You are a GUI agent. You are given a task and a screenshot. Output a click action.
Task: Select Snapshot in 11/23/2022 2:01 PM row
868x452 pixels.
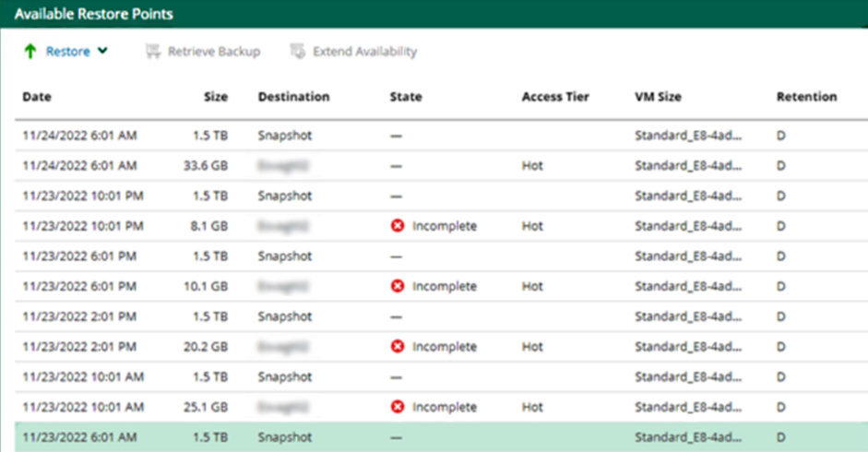(x=284, y=316)
